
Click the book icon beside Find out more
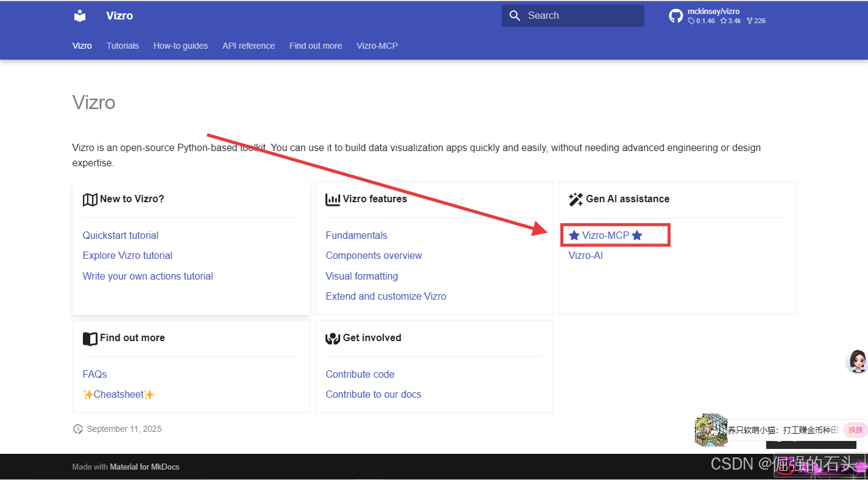pos(90,338)
